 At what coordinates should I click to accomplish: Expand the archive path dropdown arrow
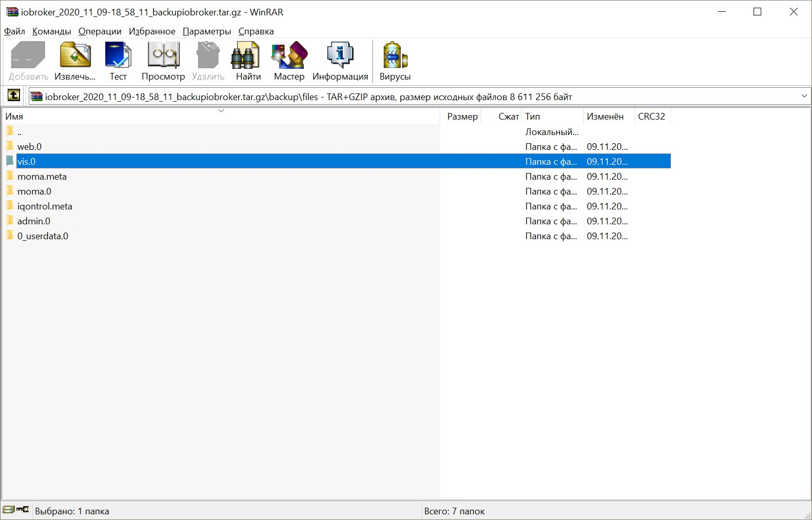click(x=804, y=96)
